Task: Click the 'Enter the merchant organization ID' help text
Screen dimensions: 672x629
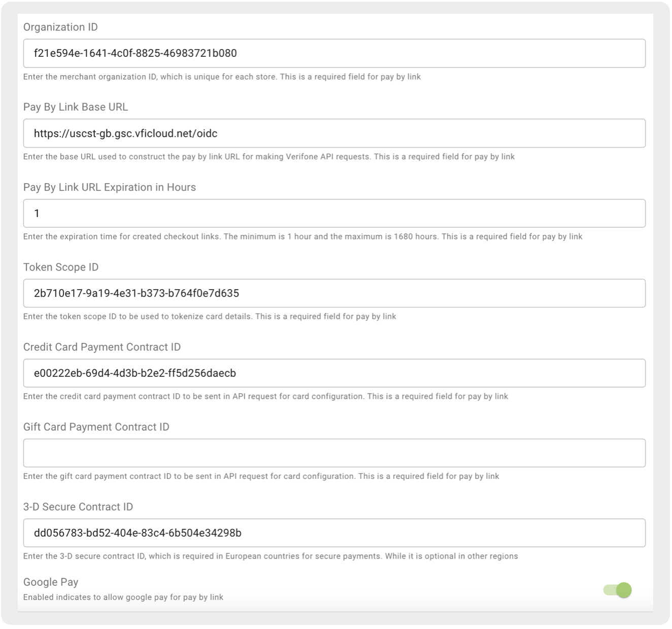Action: [222, 77]
